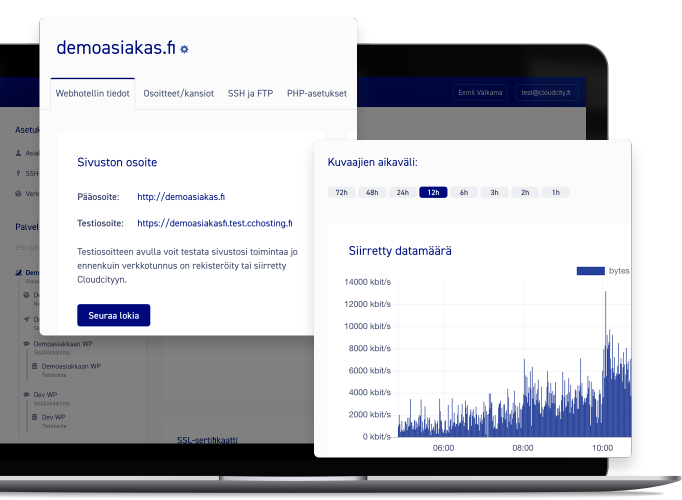Toggle the bytes legend color swatch
Screen dimensions: 682x500
591,271
